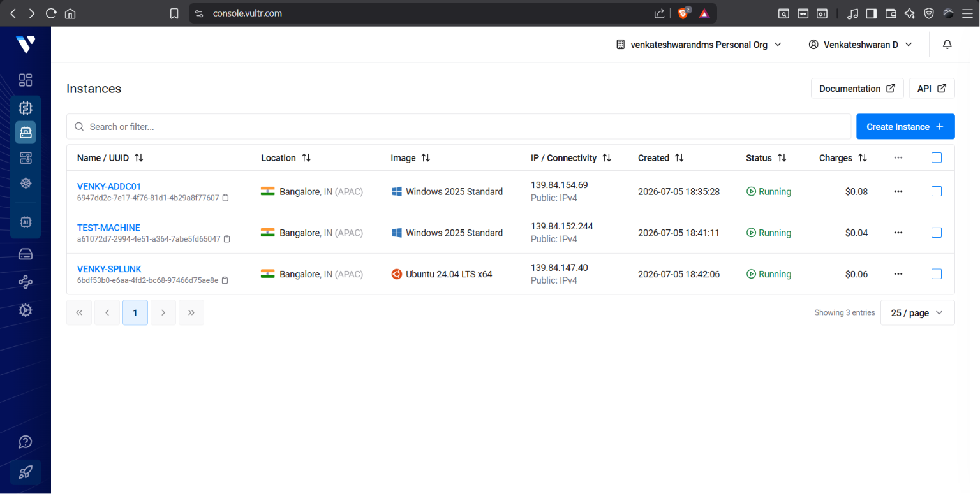This screenshot has width=980, height=494.
Task: Click IP address 139.84.154.69
Action: coord(560,185)
